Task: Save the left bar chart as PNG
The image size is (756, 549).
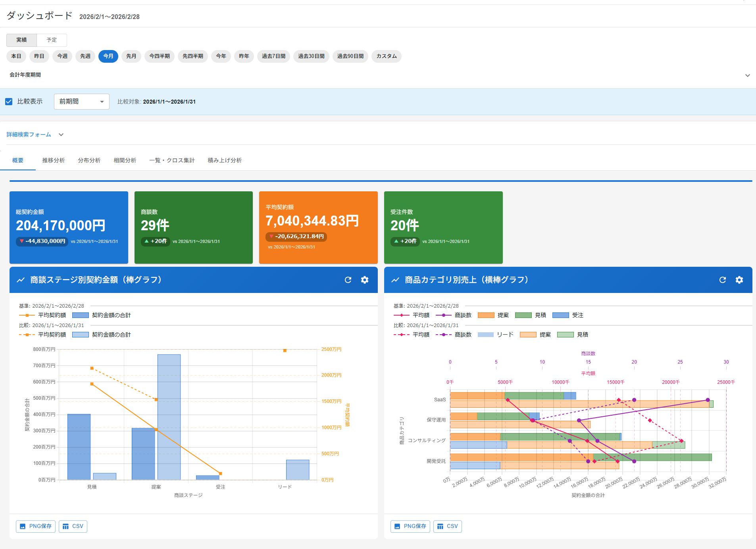Action: [x=36, y=526]
